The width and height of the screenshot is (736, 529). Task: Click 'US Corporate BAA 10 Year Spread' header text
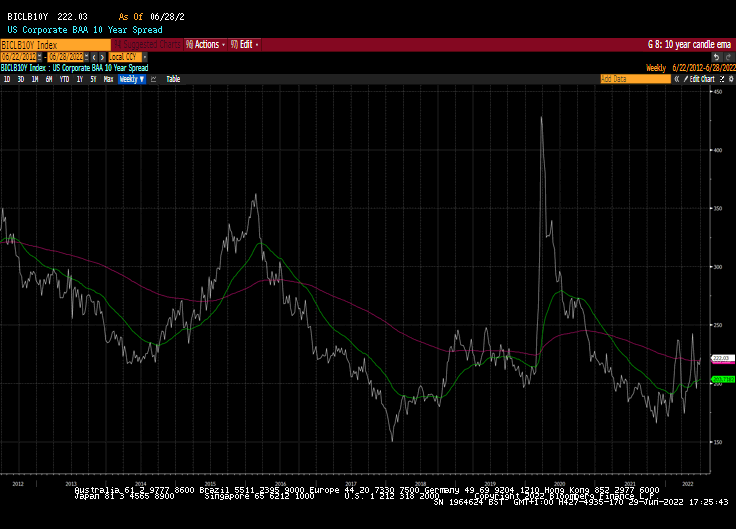pyautogui.click(x=85, y=30)
